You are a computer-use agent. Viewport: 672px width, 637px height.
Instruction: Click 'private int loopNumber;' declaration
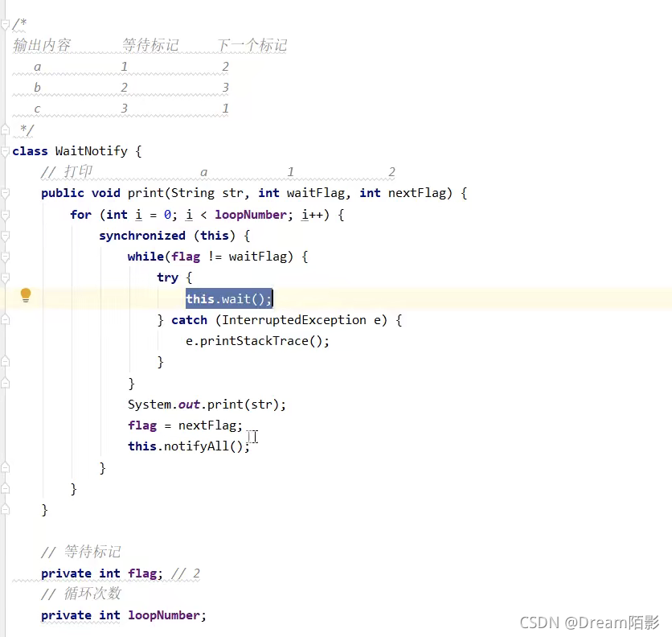tap(124, 615)
